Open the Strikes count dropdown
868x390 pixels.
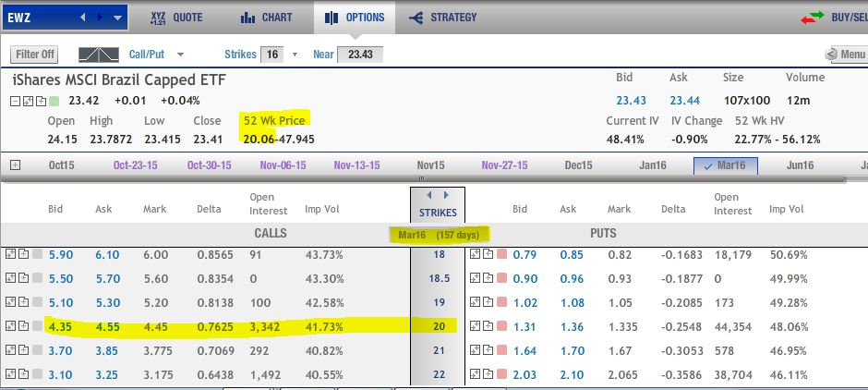click(295, 55)
